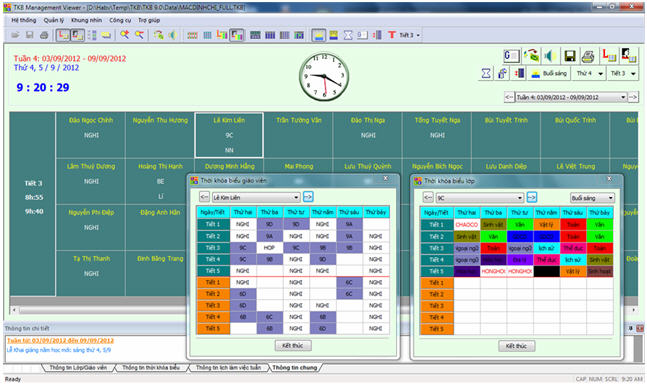
Task: Click the G button icon in right panel
Action: point(511,56)
